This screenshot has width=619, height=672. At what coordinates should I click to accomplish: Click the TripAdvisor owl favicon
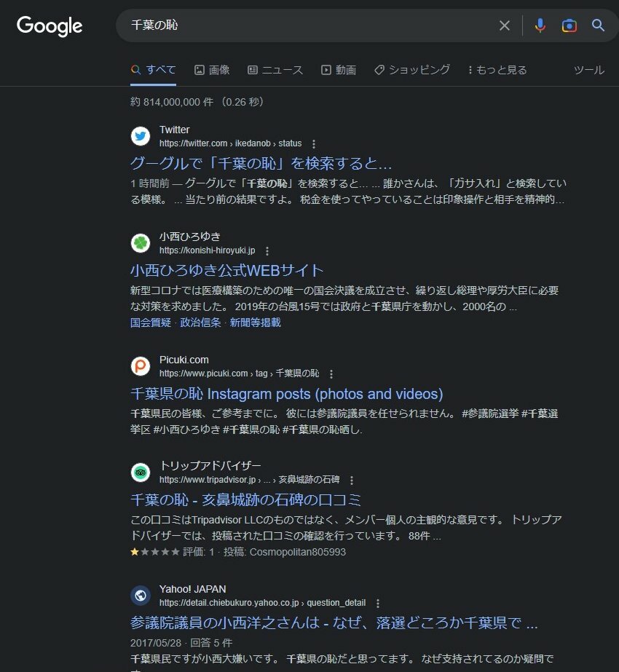(140, 473)
